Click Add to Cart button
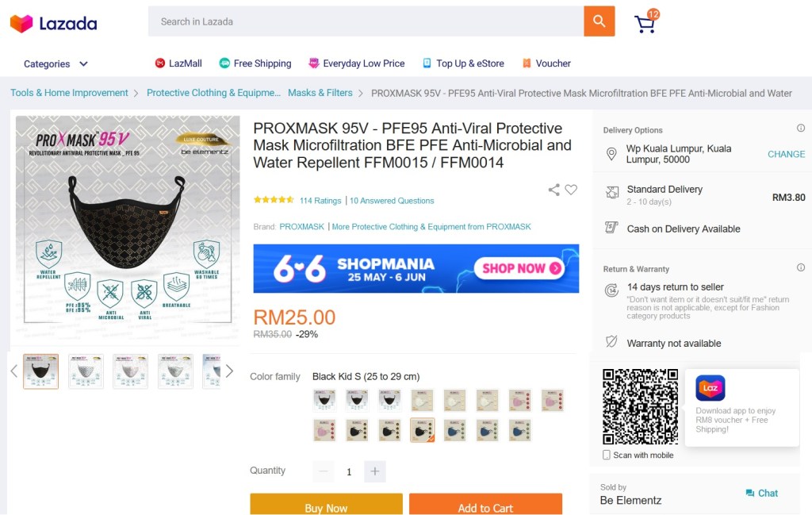This screenshot has height=515, width=812. click(x=485, y=504)
